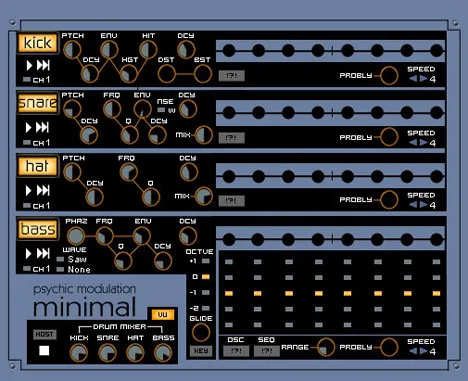This screenshot has width=468, height=381.
Task: Click the KEY button below GLIDE
Action: point(201,351)
